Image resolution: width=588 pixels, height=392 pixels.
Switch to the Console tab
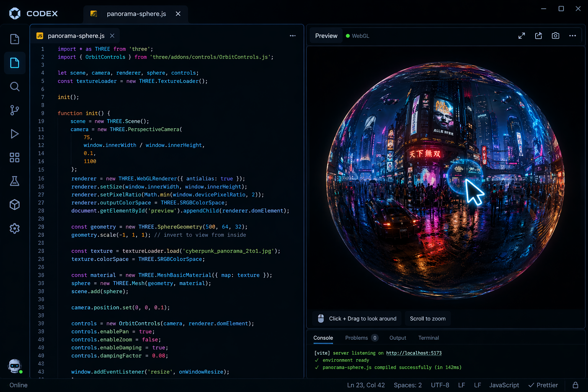(323, 338)
